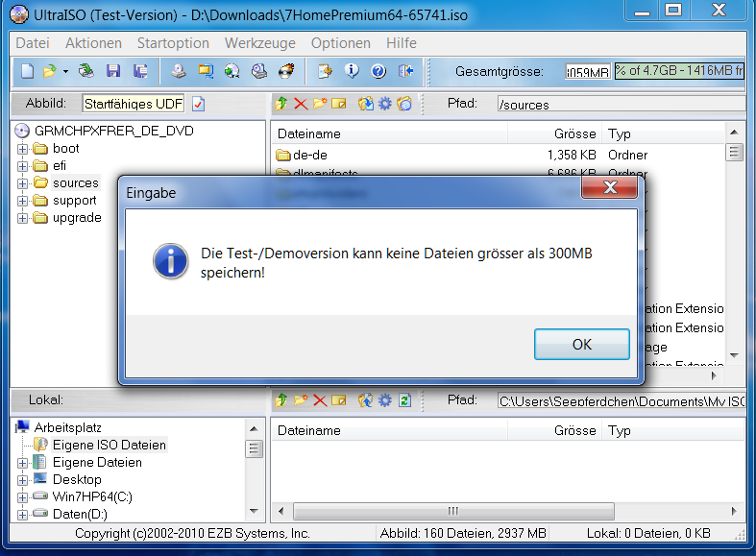Click the capacity bar showing 4.7GB
This screenshot has height=556, width=756.
pos(679,71)
